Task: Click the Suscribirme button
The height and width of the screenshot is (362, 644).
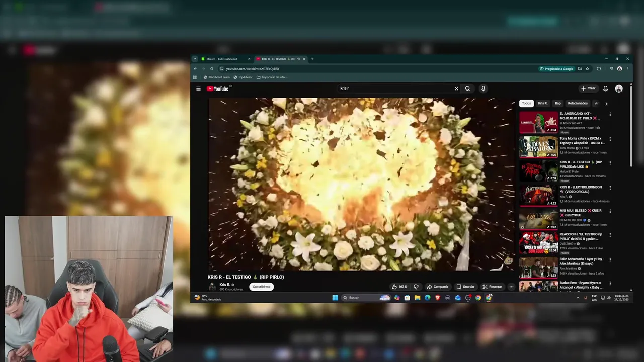Action: [x=261, y=287]
